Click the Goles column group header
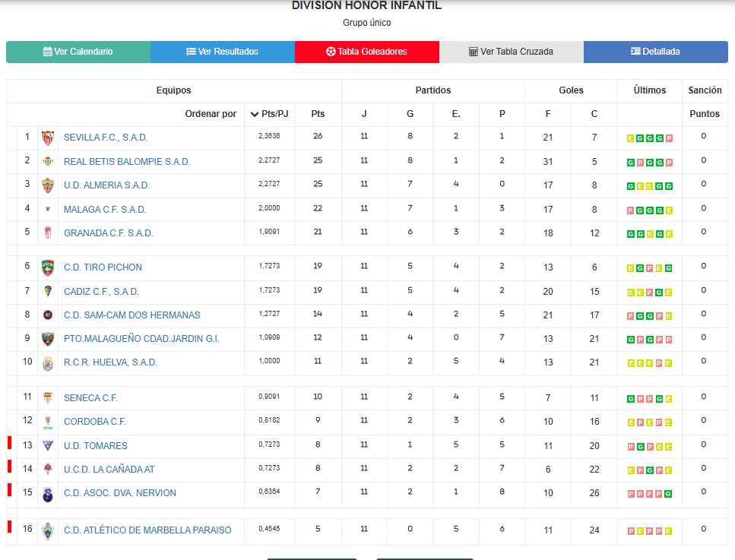The height and width of the screenshot is (560, 735). coord(571,90)
